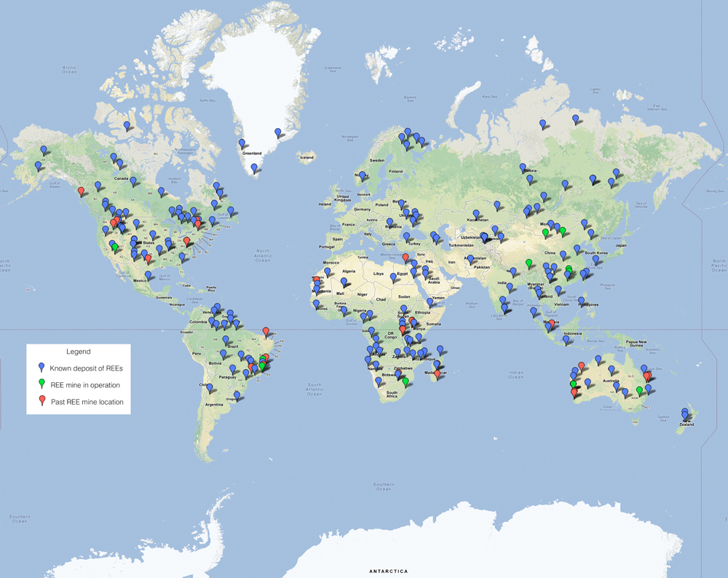The height and width of the screenshot is (578, 728).
Task: Select the 'Argentina' country label
Action: coord(214,404)
